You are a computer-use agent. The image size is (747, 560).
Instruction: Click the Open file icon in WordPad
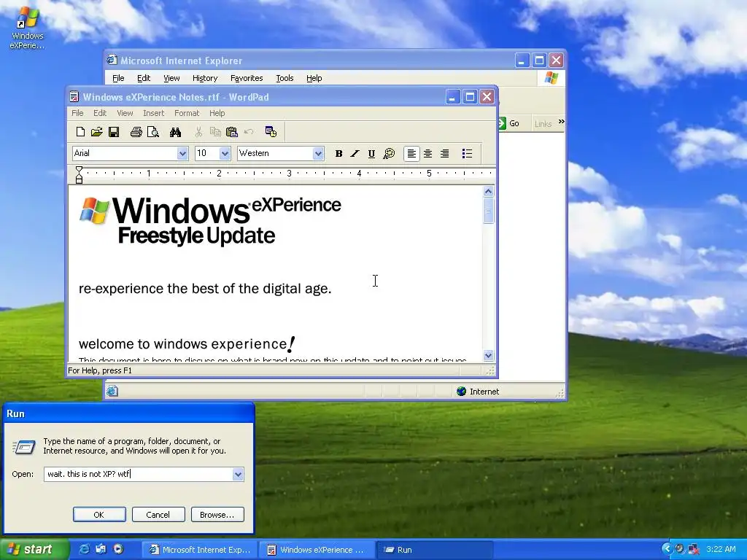[x=97, y=132]
